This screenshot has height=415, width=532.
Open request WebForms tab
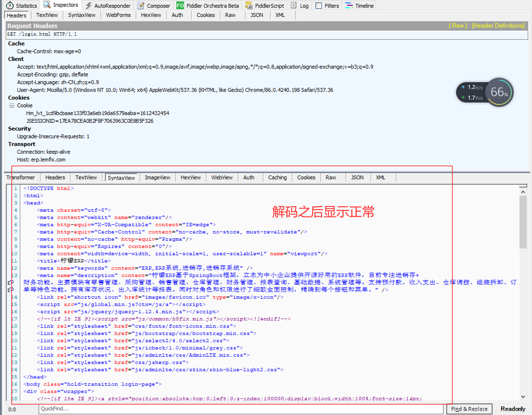pos(118,15)
